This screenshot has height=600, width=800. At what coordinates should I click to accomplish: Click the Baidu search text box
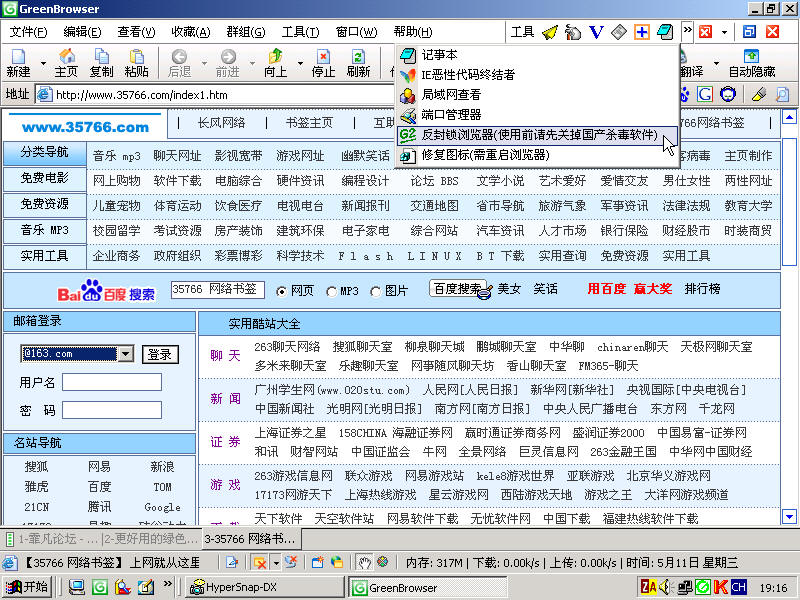(217, 289)
